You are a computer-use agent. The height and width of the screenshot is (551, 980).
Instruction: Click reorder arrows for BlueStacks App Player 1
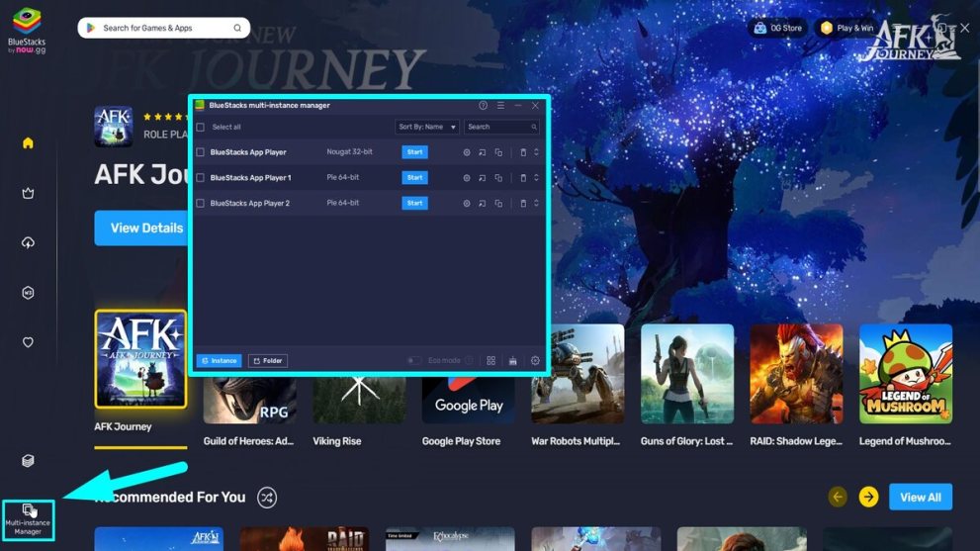(x=536, y=178)
